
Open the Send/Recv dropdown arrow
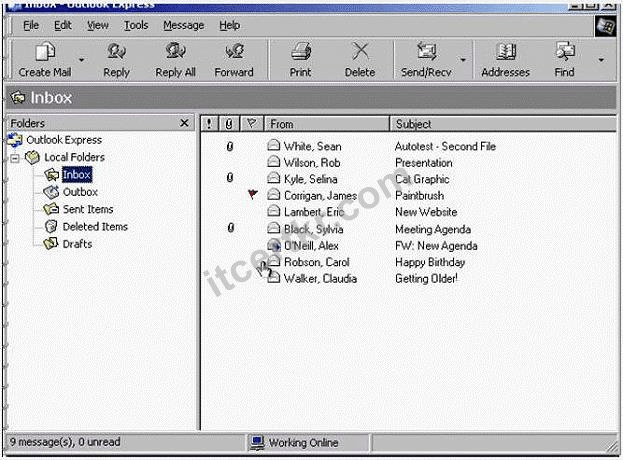[x=463, y=60]
